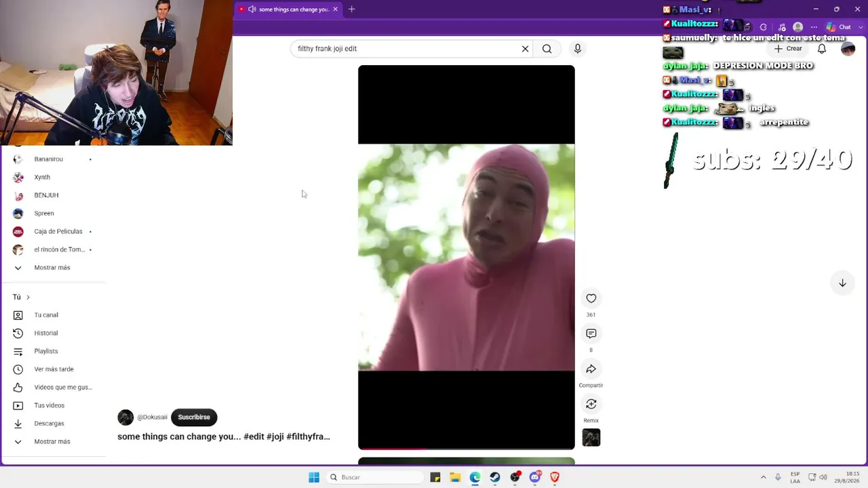The height and width of the screenshot is (488, 868).
Task: Open Discord from the taskbar
Action: tap(535, 477)
